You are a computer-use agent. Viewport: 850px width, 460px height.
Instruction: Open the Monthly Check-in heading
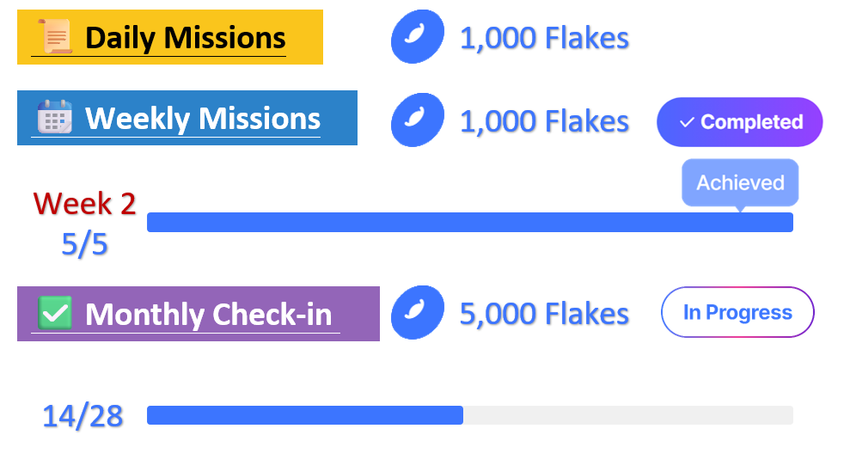[208, 314]
